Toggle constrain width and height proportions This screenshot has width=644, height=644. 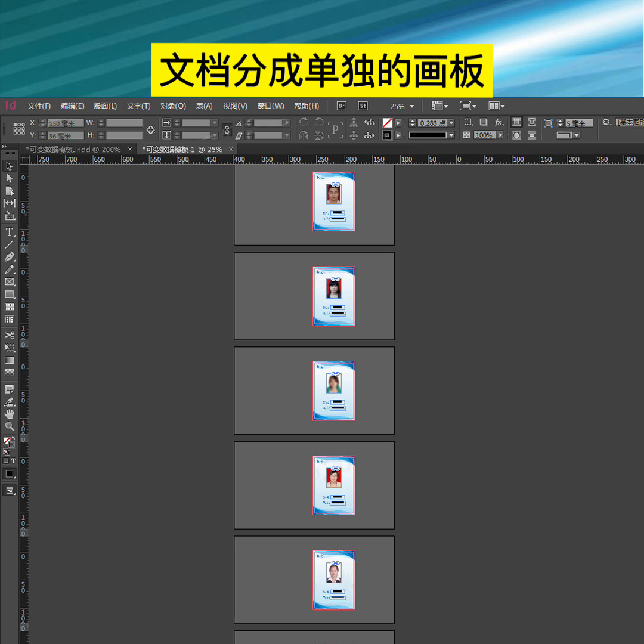(150, 129)
